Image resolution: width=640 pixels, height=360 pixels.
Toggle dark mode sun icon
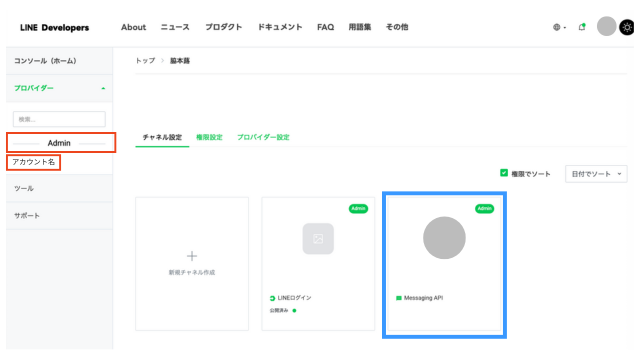627,27
